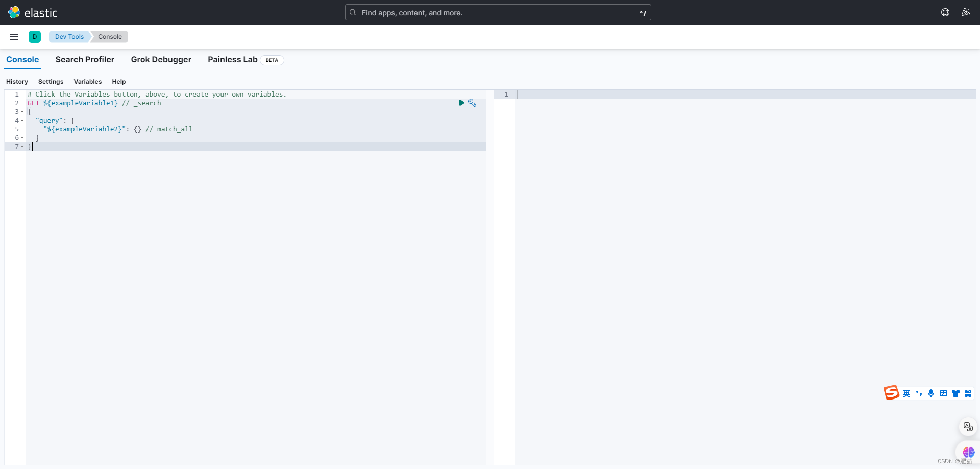Open console Settings

(51, 82)
